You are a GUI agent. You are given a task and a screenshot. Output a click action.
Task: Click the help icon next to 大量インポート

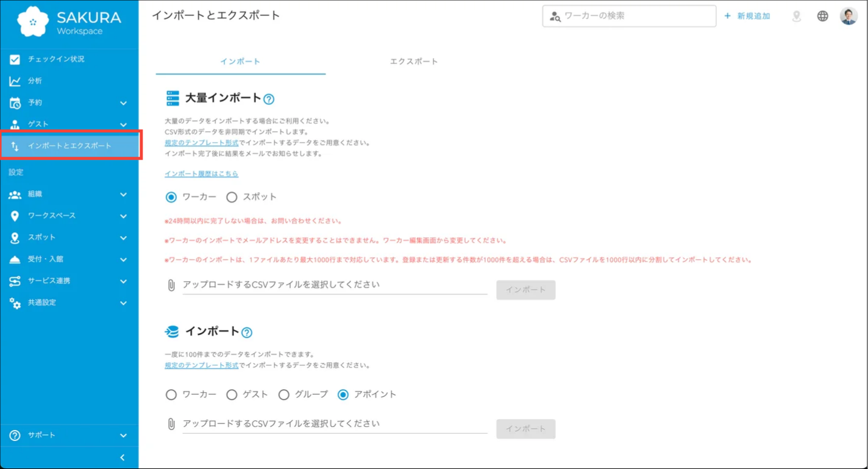tap(269, 98)
